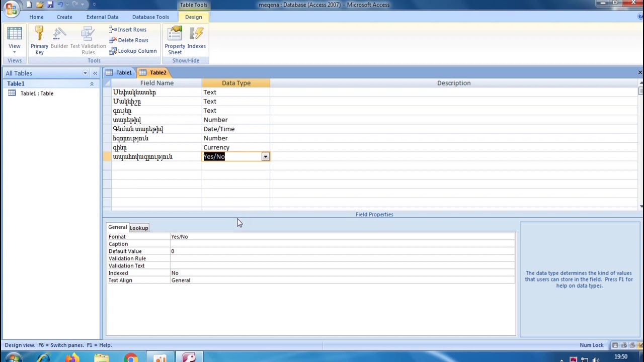Click the Help question mark icon
The image size is (644, 362).
(640, 17)
